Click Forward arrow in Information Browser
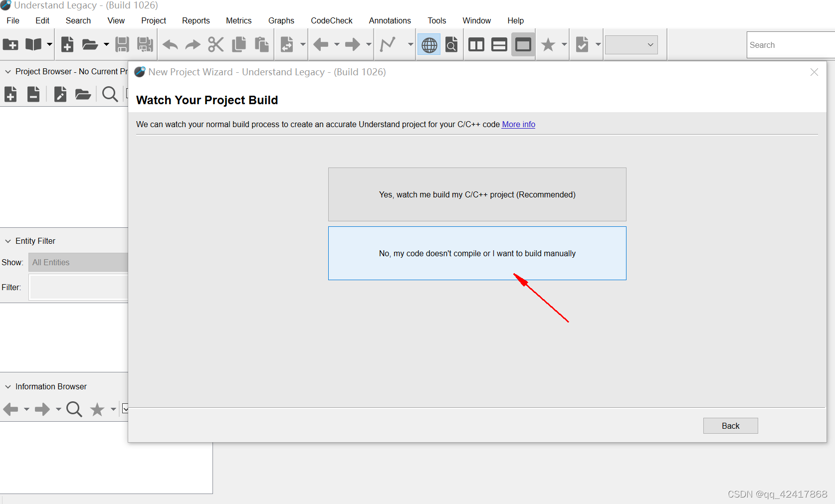Image resolution: width=835 pixels, height=504 pixels. point(42,409)
